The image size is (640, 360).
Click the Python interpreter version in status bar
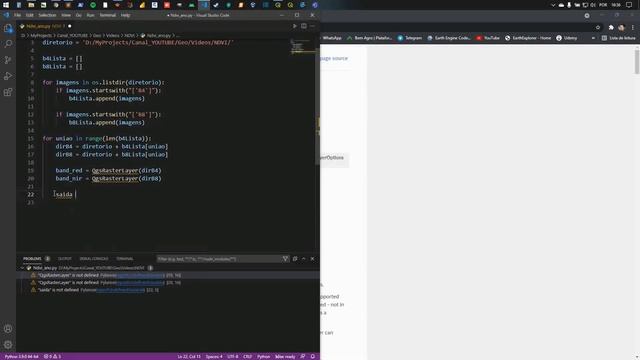click(x=21, y=356)
